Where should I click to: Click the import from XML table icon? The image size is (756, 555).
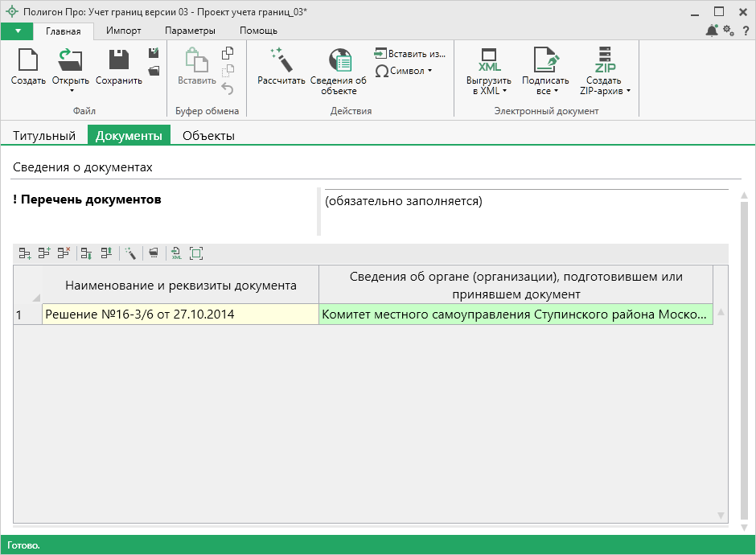[x=176, y=253]
